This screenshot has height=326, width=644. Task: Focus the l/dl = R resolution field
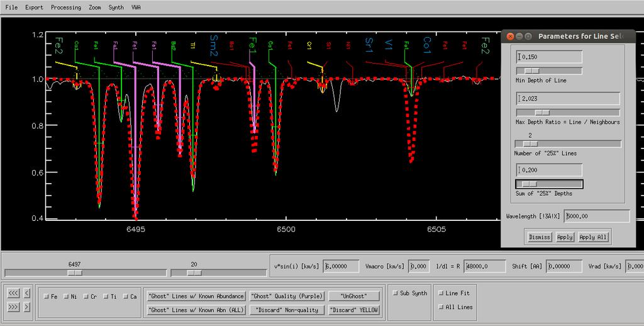[x=485, y=266]
